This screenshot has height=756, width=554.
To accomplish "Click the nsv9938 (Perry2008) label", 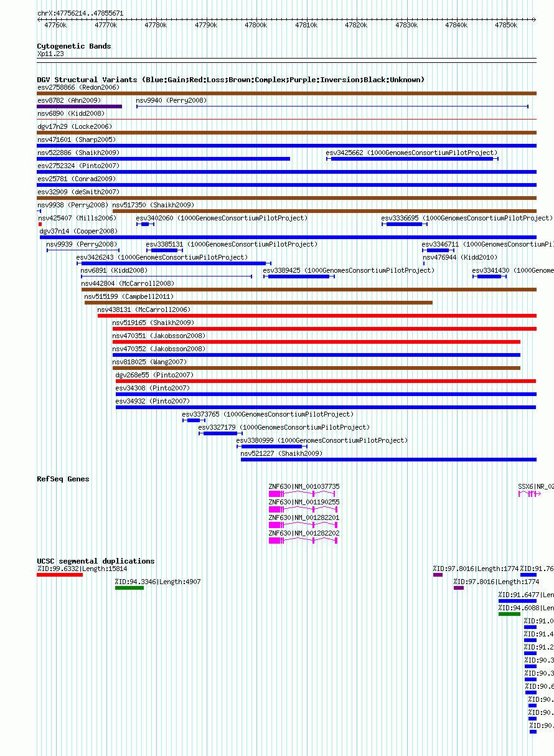I will click(73, 205).
